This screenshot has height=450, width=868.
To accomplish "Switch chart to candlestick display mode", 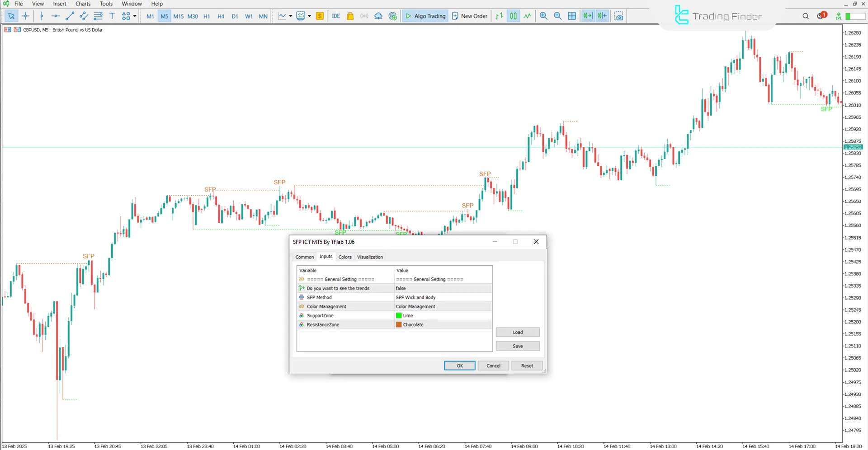I will click(x=513, y=16).
